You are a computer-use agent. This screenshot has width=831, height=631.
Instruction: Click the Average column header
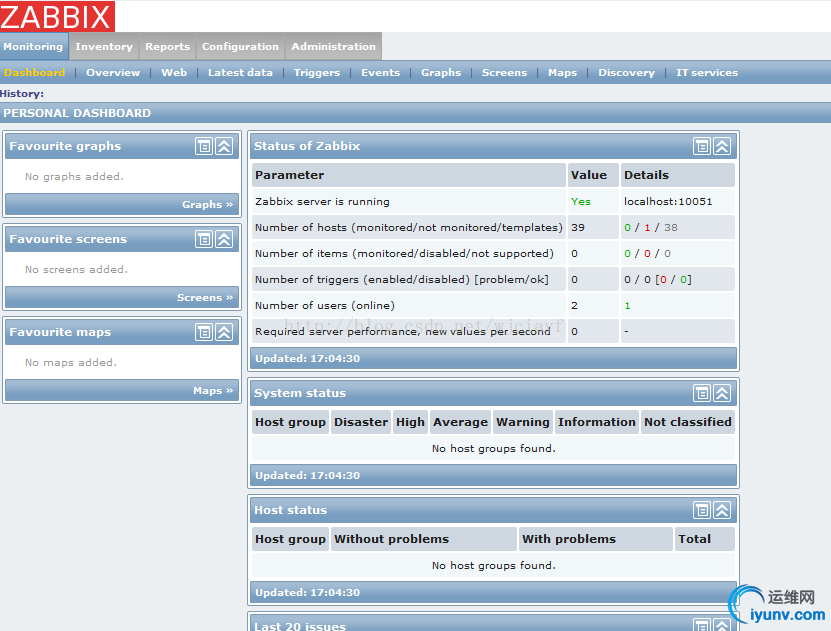click(460, 422)
